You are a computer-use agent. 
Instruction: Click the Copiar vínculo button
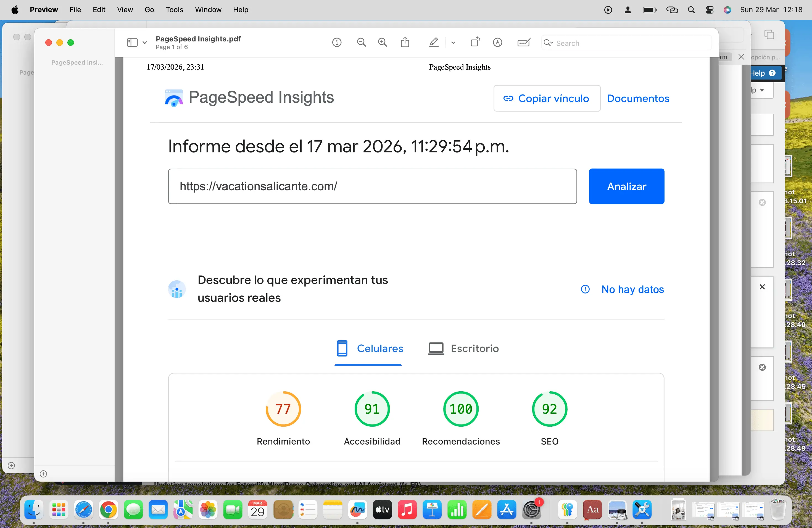[547, 98]
